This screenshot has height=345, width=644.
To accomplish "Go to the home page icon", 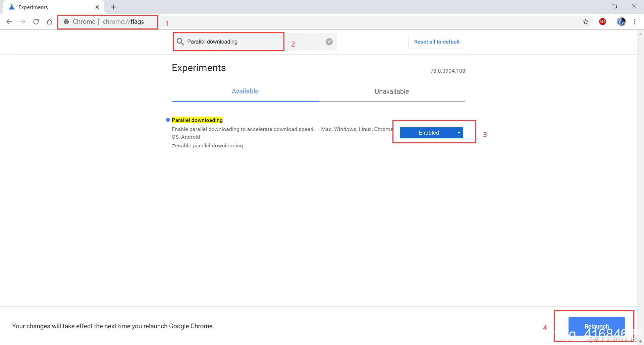I will pyautogui.click(x=50, y=22).
